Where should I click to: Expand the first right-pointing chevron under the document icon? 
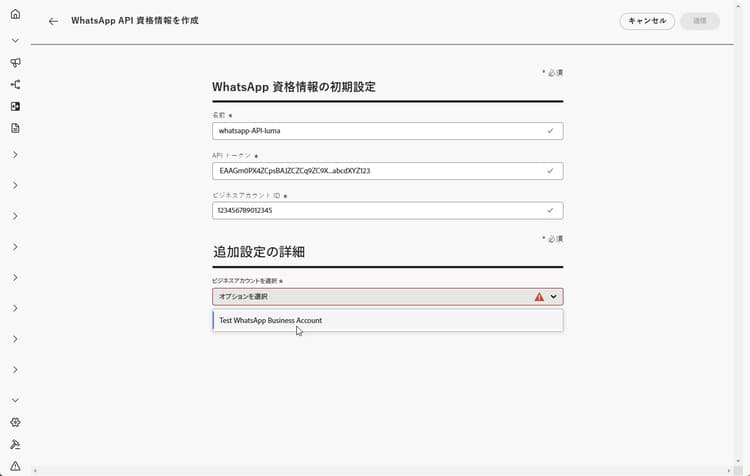[x=15, y=155]
